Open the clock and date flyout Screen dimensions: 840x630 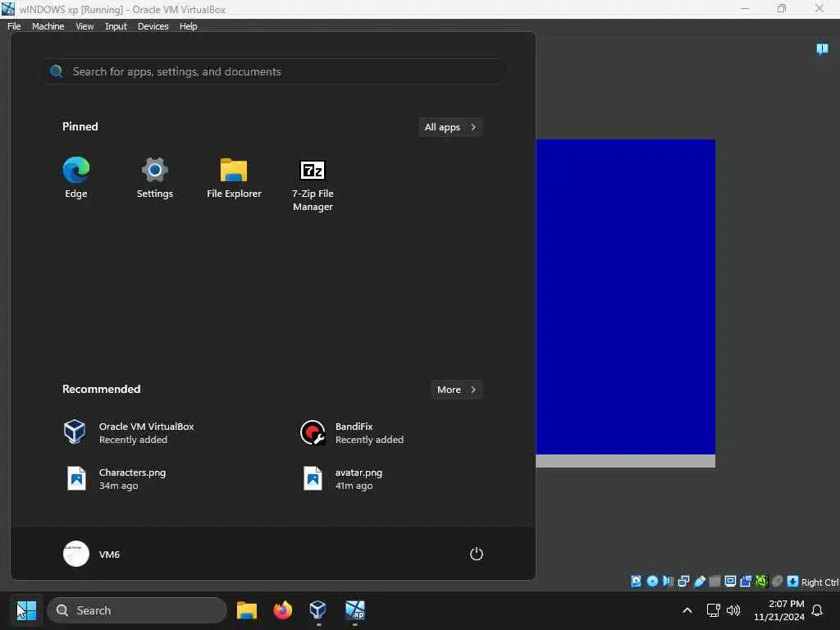tap(779, 610)
